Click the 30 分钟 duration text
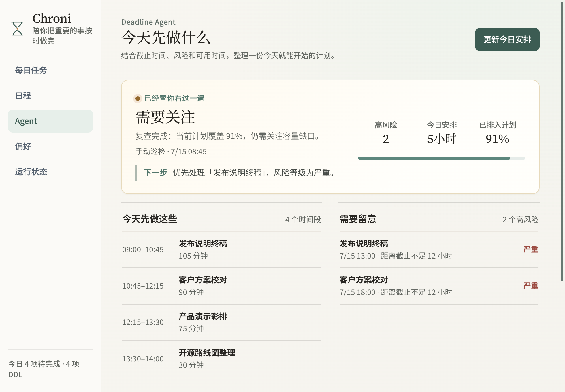The height and width of the screenshot is (392, 565). (191, 365)
